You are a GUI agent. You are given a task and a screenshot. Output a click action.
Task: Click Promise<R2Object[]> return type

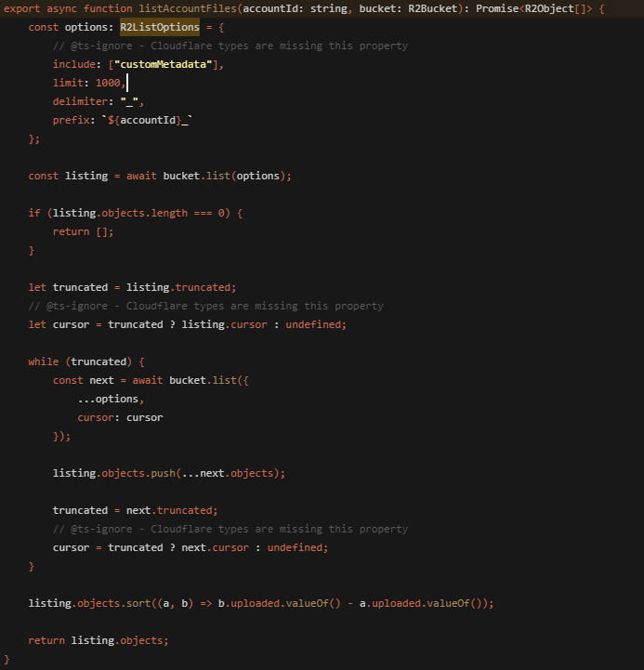tap(533, 8)
